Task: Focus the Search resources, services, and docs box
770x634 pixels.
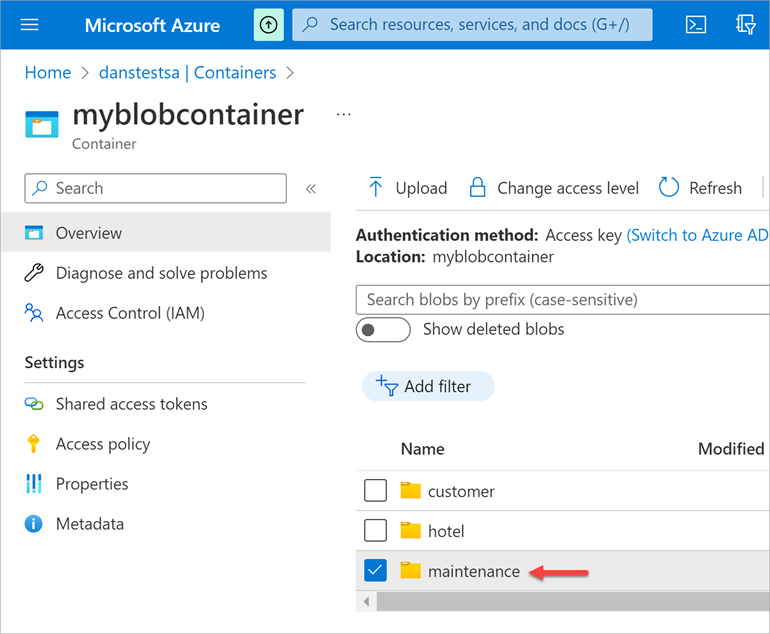Action: point(472,24)
